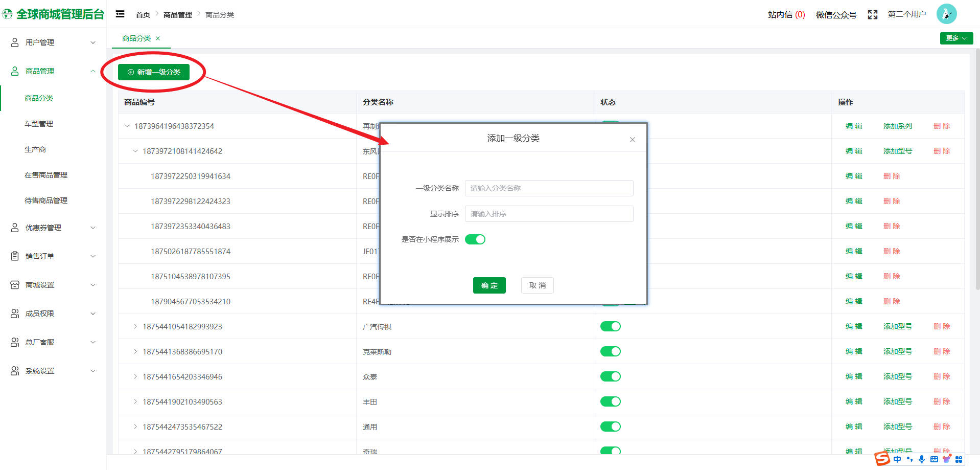Close the 添加一级分类 dialog
Screen dimensions: 980x470
(632, 140)
